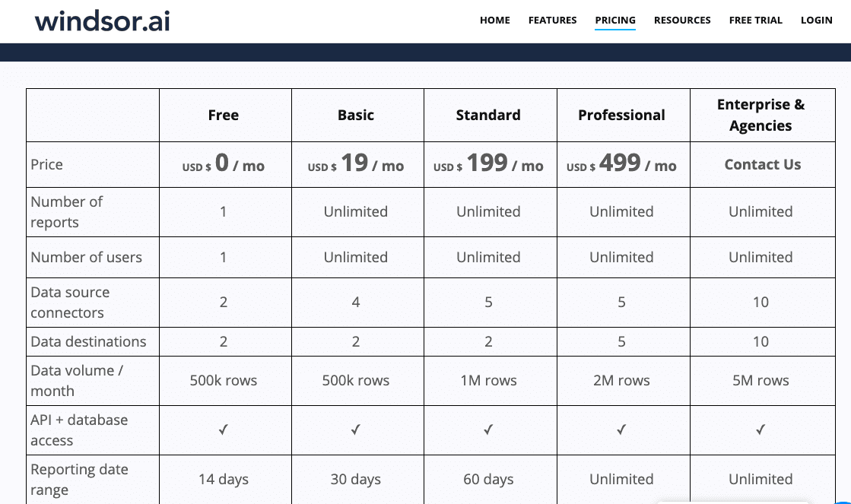Click the API access checkmark under Basic
Screen dimensions: 851x504
click(355, 430)
